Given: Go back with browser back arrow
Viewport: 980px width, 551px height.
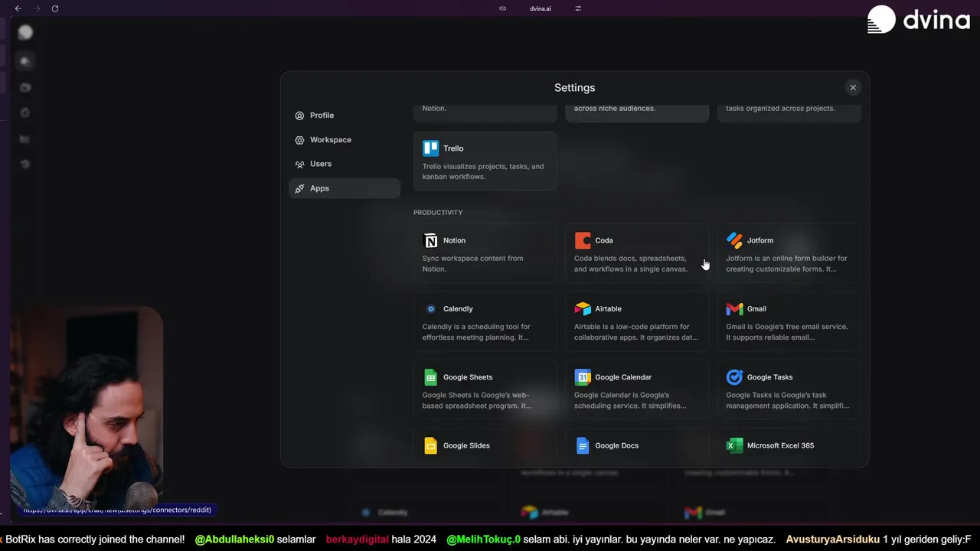Looking at the screenshot, I should point(18,8).
